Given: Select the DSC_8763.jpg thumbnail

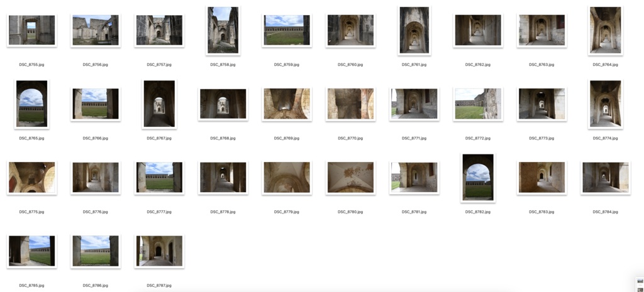Looking at the screenshot, I should [541, 30].
